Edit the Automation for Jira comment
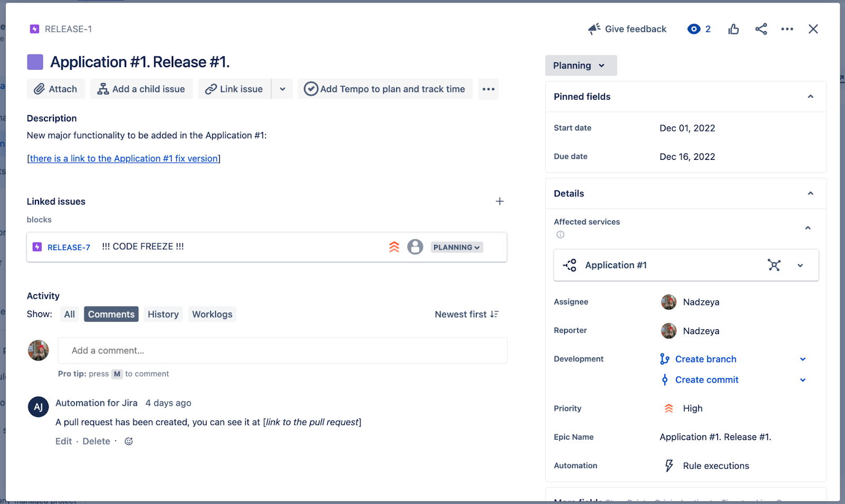Screen dimensions: 845x504 [63, 441]
